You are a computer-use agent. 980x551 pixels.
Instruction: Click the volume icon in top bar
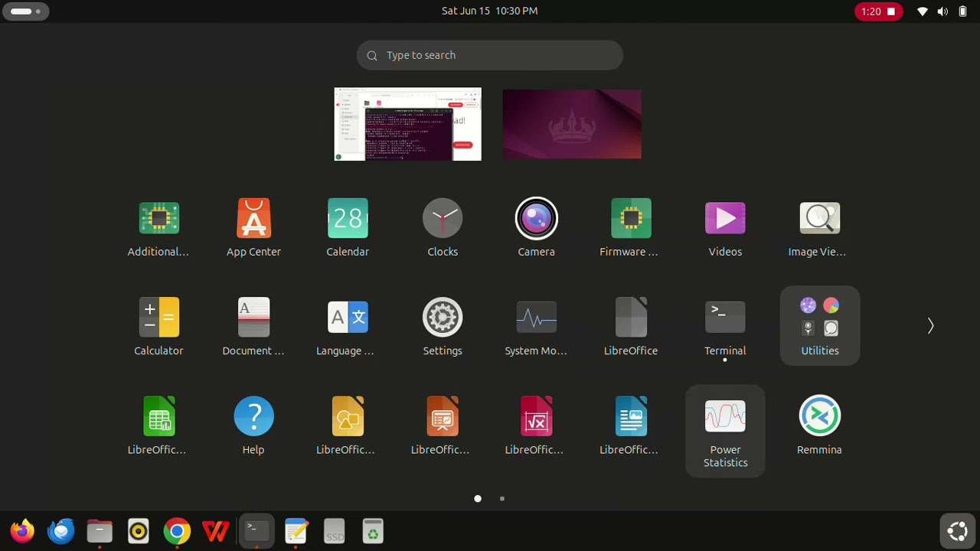coord(942,11)
